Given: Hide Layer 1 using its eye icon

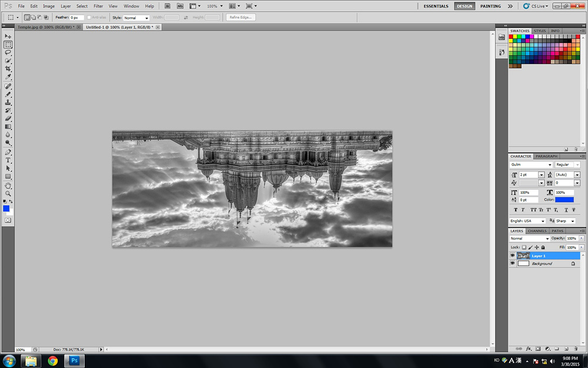Looking at the screenshot, I should coord(512,256).
